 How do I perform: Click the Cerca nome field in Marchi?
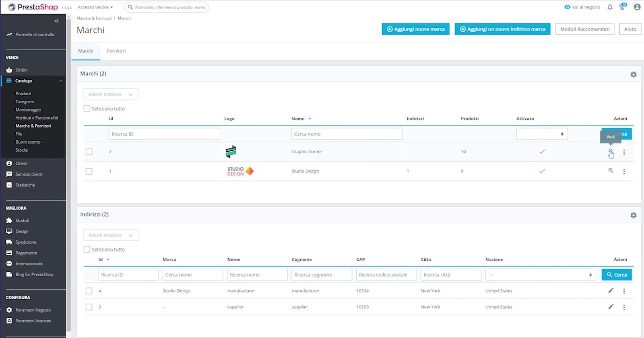[x=347, y=134]
